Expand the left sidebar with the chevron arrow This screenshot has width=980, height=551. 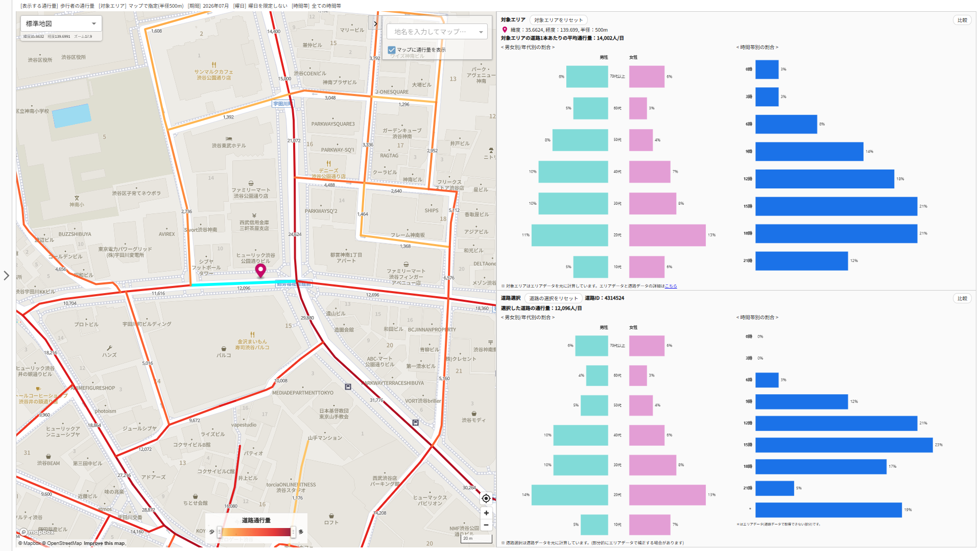tap(6, 276)
